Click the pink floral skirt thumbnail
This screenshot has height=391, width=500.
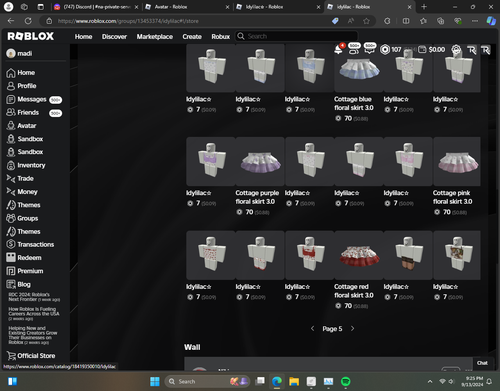[x=457, y=161]
